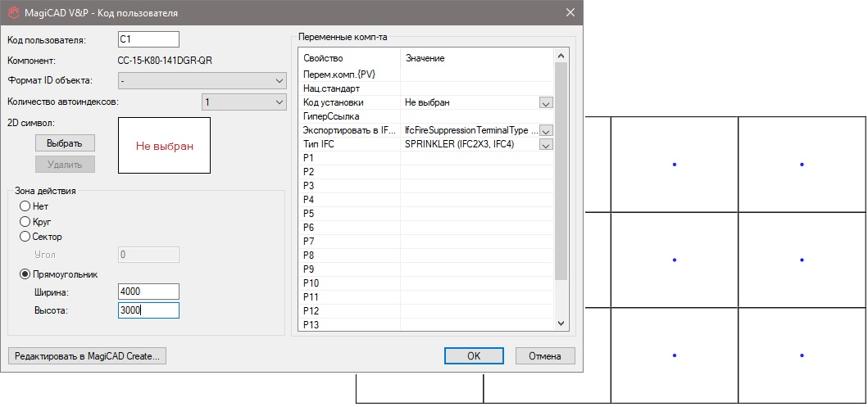
Task: Click the Ширина input field
Action: (x=148, y=292)
